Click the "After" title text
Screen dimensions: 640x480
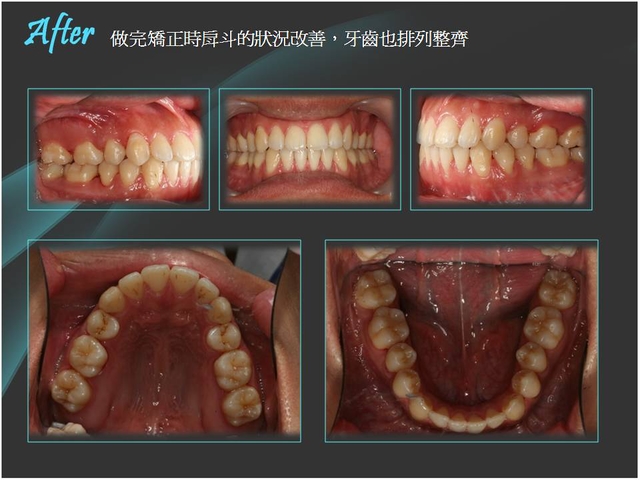click(60, 34)
